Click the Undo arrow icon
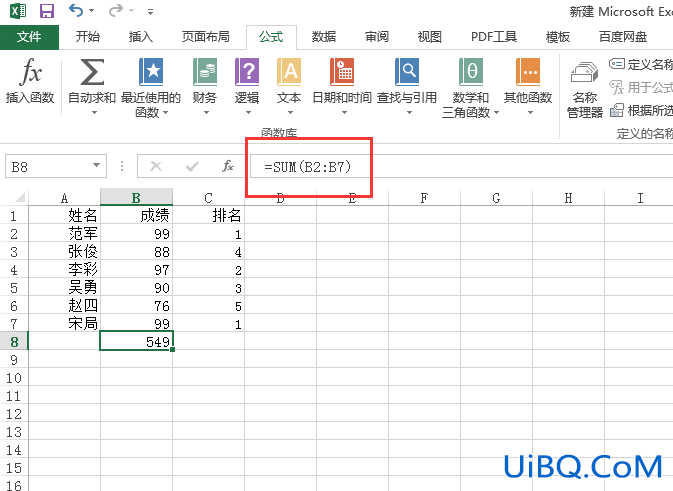This screenshot has width=673, height=491. pyautogui.click(x=76, y=10)
